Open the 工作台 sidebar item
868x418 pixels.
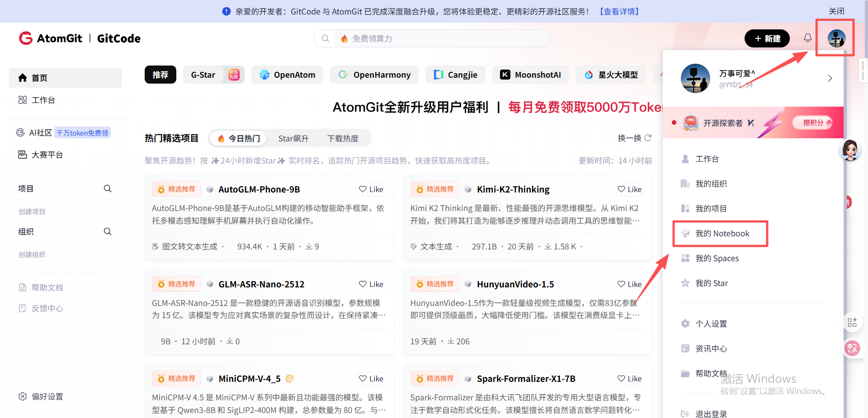[x=66, y=100]
